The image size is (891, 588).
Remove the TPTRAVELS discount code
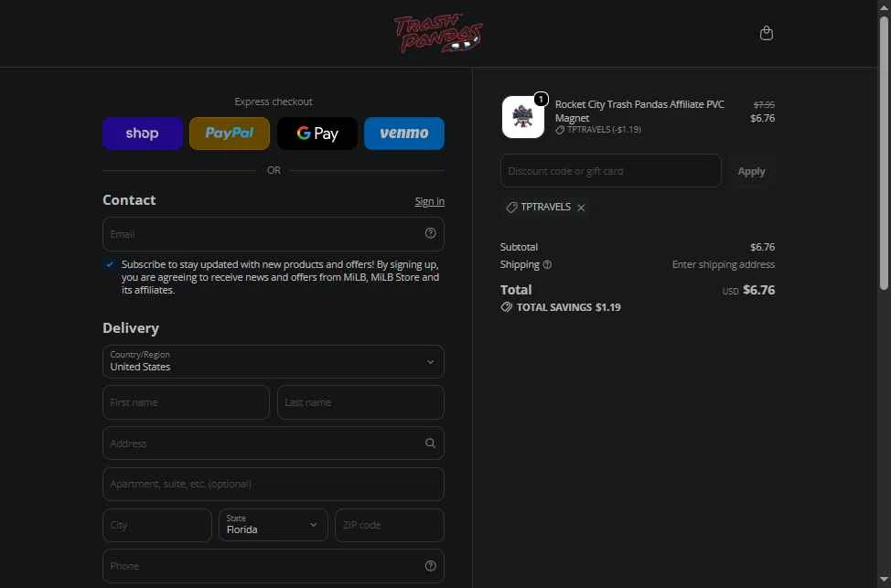point(581,208)
